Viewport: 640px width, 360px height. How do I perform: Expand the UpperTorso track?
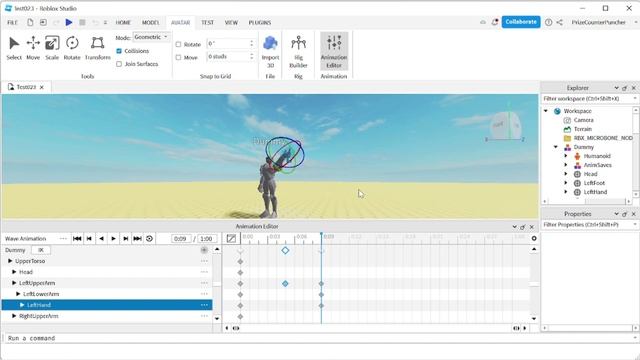[x=10, y=261]
